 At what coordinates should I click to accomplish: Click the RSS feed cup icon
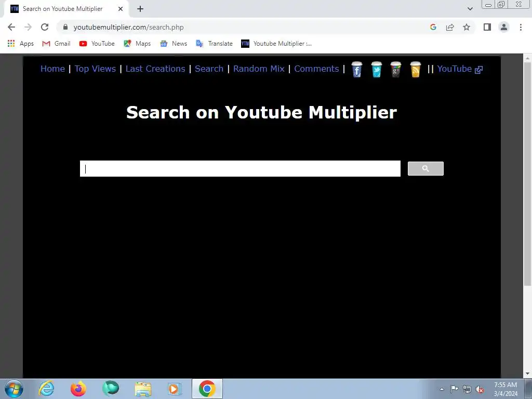coord(415,70)
